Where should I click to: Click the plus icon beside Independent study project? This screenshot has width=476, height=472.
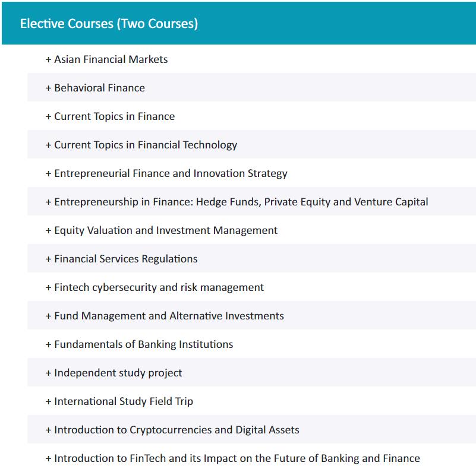tap(49, 373)
